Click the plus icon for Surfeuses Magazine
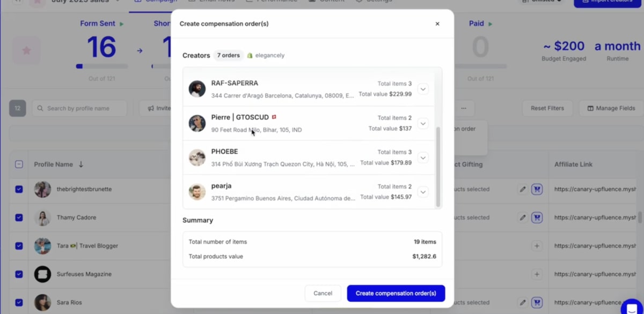 click(537, 274)
